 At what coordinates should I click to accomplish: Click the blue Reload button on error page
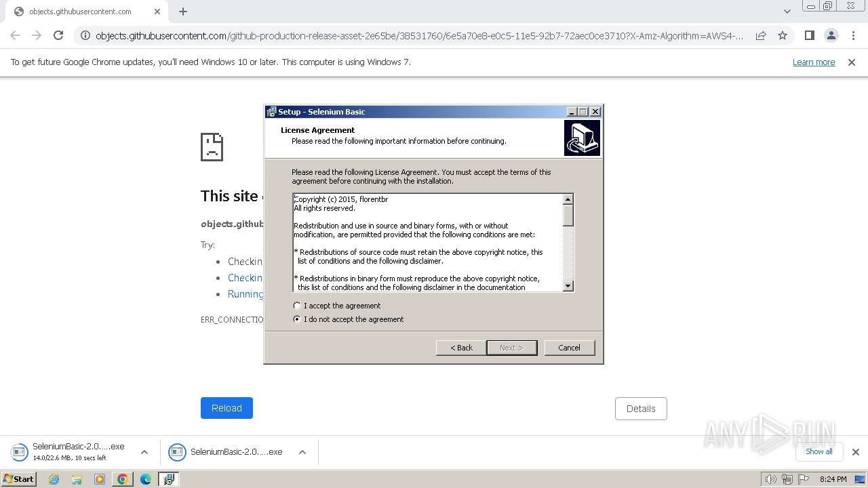(x=226, y=408)
